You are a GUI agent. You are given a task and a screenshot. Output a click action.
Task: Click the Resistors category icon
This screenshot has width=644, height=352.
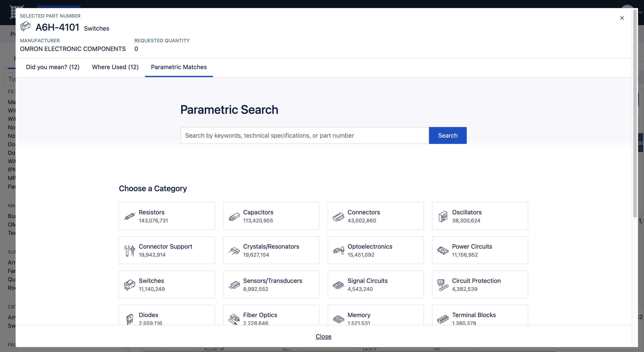click(130, 216)
